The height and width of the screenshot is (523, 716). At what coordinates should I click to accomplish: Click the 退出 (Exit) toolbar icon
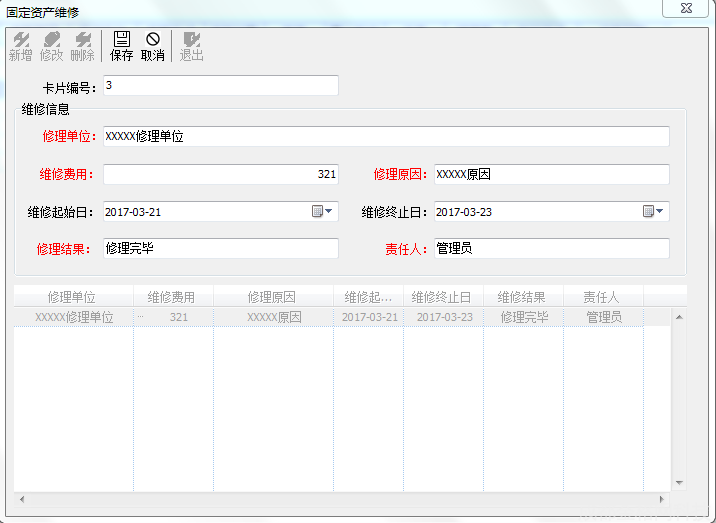click(191, 46)
